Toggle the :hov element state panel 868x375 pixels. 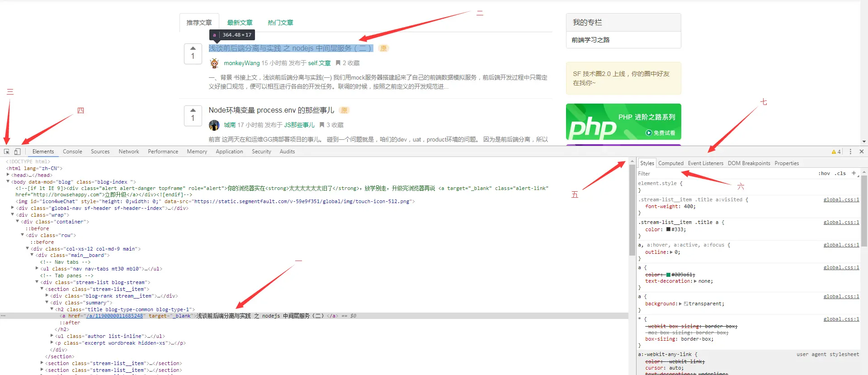(x=824, y=173)
